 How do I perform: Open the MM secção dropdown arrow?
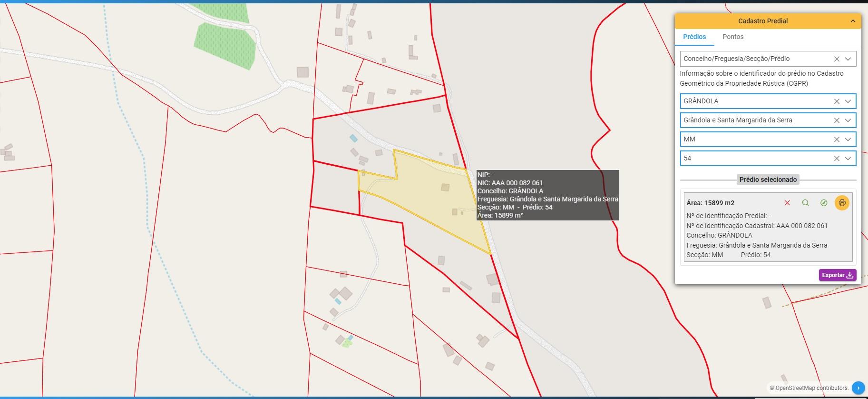point(848,140)
